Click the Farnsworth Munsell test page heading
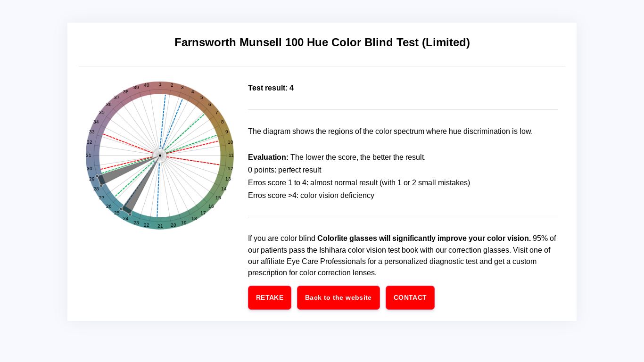Screen dimensions: 644x362 pyautogui.click(x=322, y=42)
